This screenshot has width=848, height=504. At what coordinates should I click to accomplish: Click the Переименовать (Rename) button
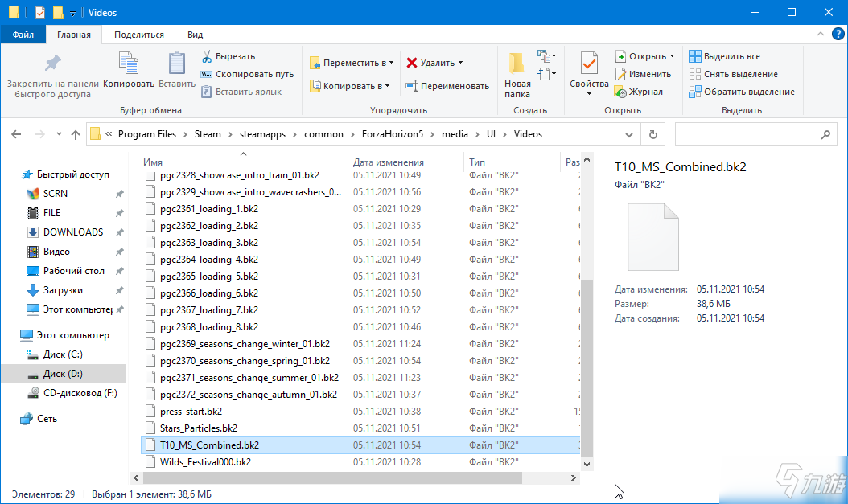[x=447, y=86]
